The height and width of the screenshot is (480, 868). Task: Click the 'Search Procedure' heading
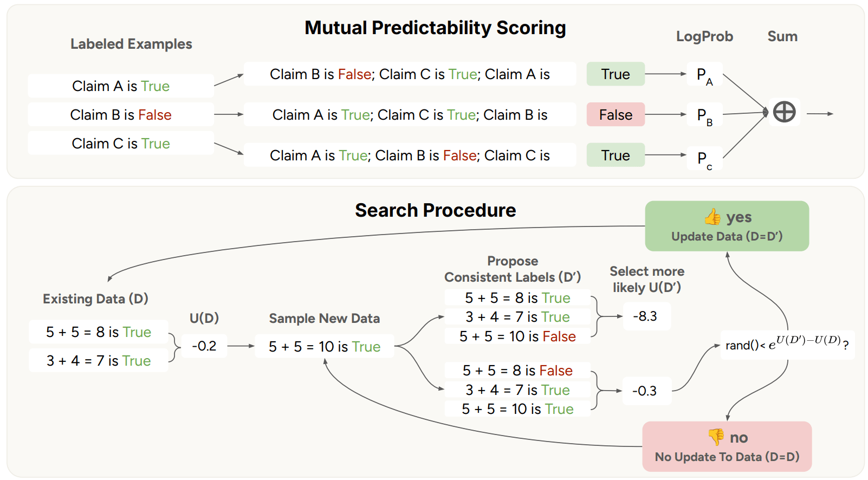435,210
